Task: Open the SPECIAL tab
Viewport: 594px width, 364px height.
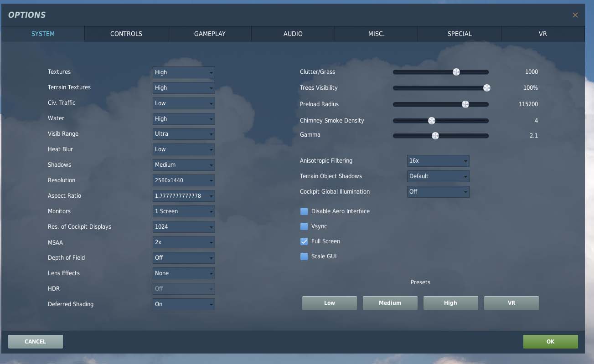Action: click(460, 34)
